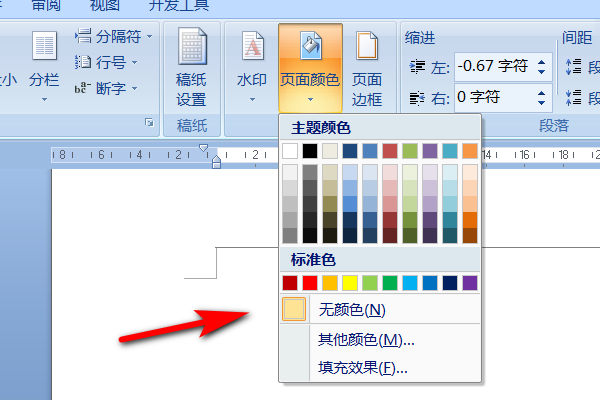The height and width of the screenshot is (400, 600).
Task: Click the hanging indent marker on ruler
Action: coord(216,159)
